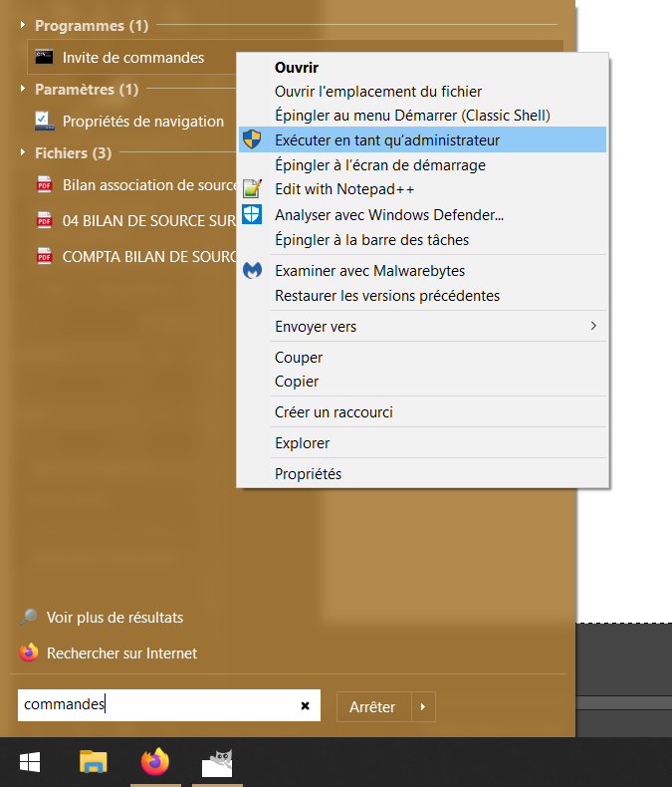Open shutdown options arrow next to Arrêter
The image size is (672, 787).
[422, 707]
